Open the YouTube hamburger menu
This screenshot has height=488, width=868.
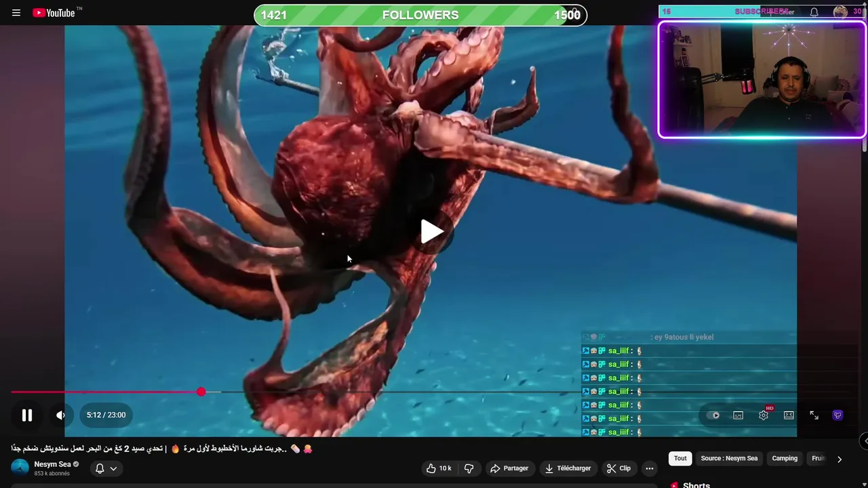tap(16, 13)
